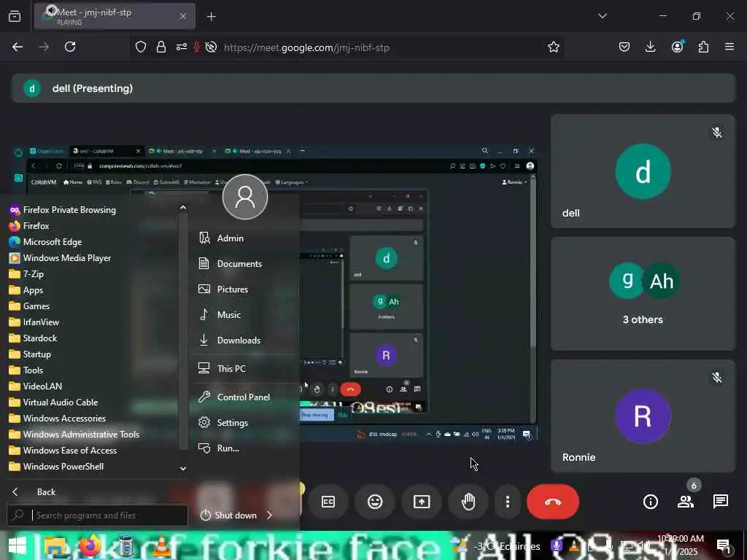Open the Run... dialog entry
Image resolution: width=747 pixels, height=560 pixels.
point(219,448)
